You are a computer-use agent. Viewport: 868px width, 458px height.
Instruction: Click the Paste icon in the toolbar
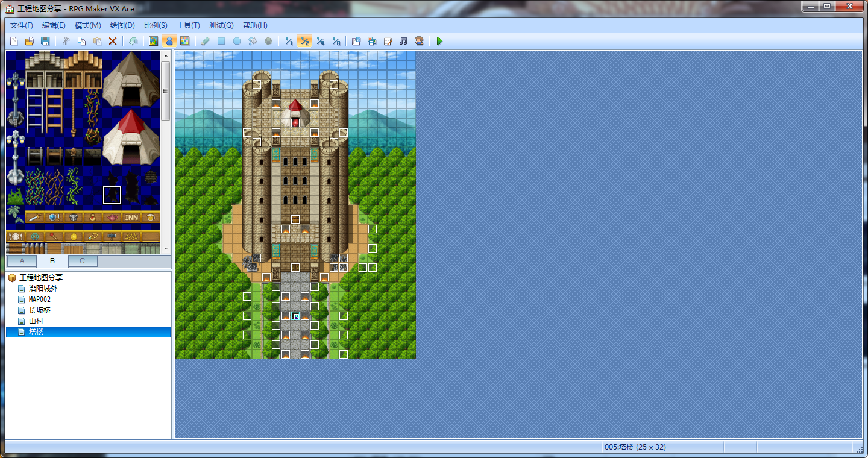[x=97, y=41]
